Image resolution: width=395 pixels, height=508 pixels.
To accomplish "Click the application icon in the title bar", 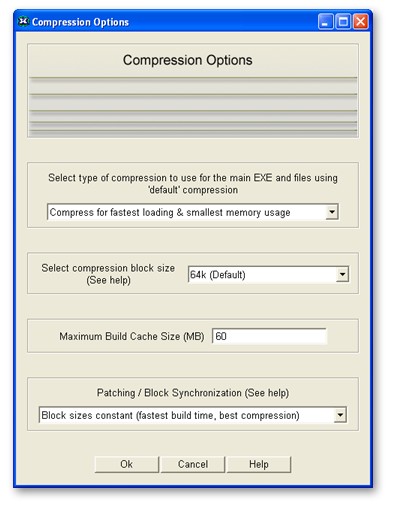I will tap(23, 22).
